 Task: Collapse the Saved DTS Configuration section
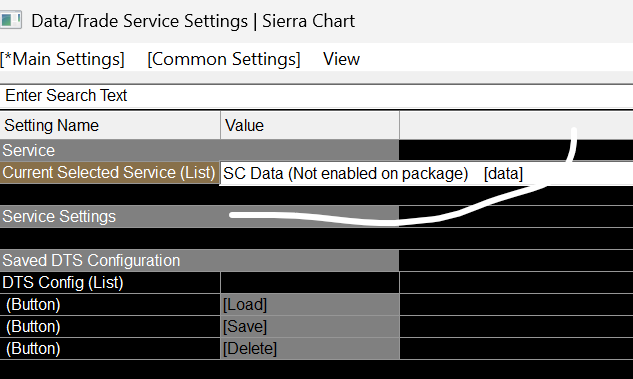199,261
